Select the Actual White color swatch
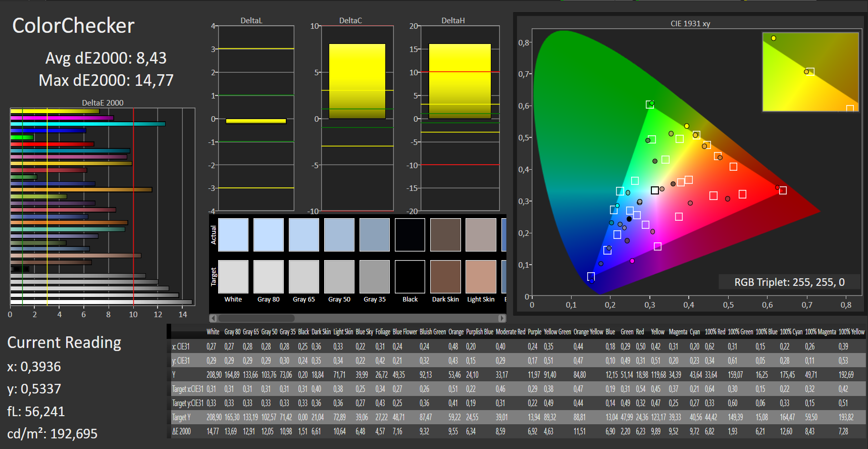868x449 pixels. pos(233,235)
